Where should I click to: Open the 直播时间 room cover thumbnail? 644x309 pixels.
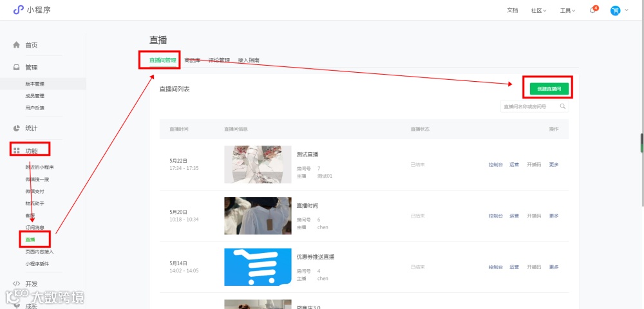coord(258,216)
